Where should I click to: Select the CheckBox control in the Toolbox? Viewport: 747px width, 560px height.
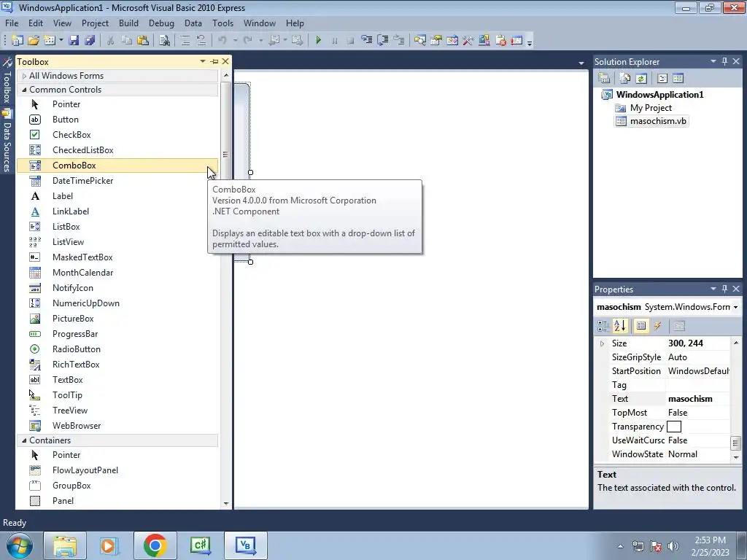click(x=117, y=135)
